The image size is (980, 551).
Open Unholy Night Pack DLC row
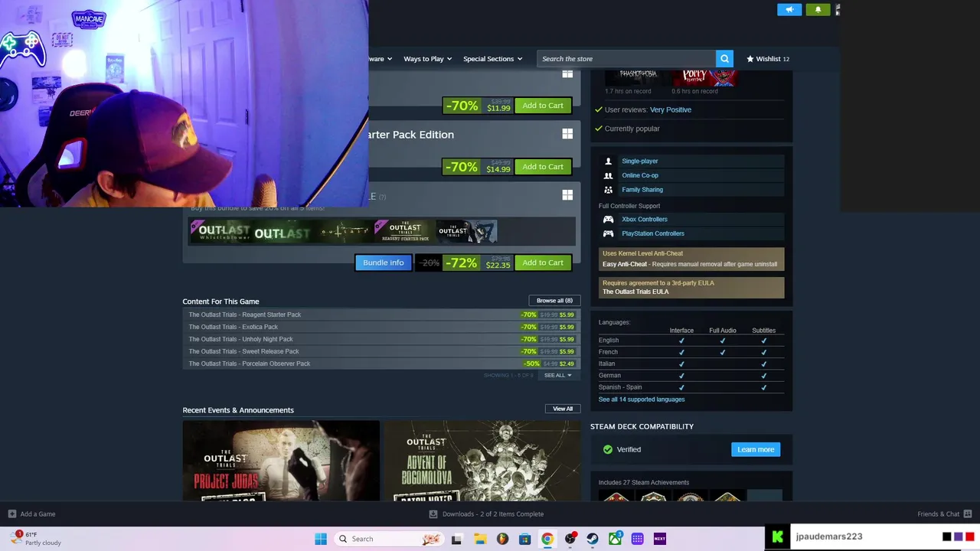tap(381, 339)
